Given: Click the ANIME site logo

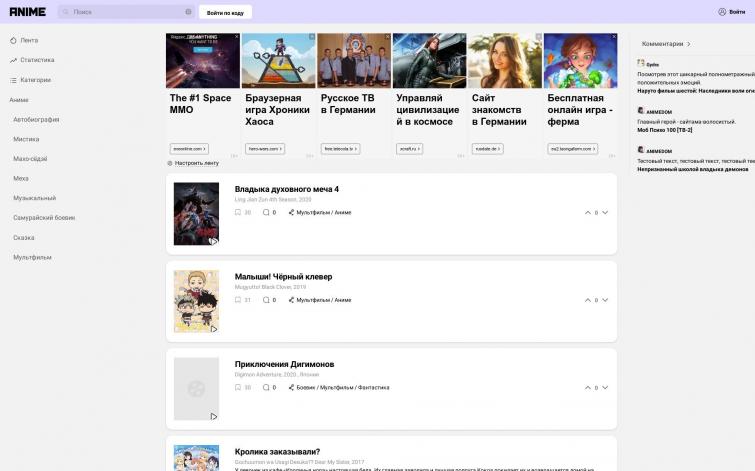Looking at the screenshot, I should [27, 12].
